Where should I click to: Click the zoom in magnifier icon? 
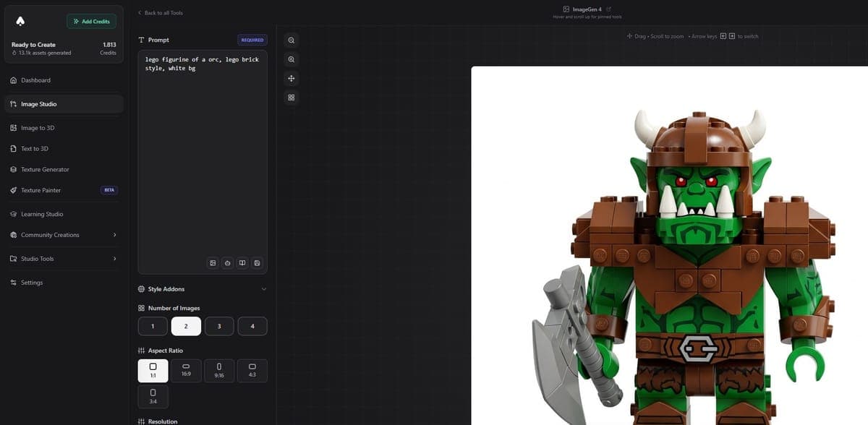(291, 59)
